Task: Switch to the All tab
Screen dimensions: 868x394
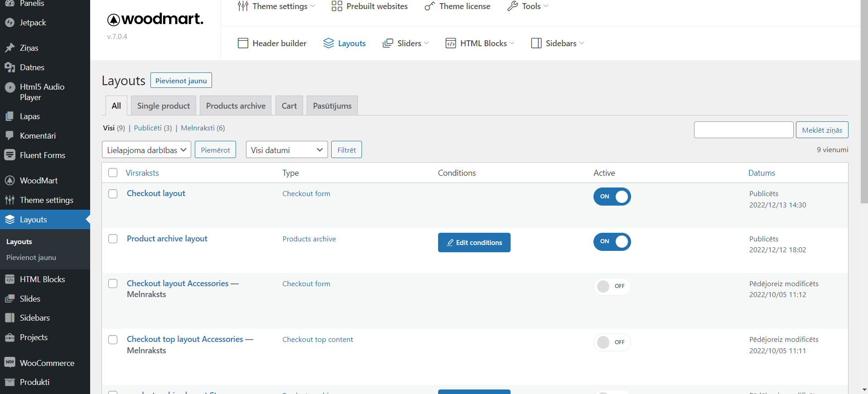Action: point(116,106)
